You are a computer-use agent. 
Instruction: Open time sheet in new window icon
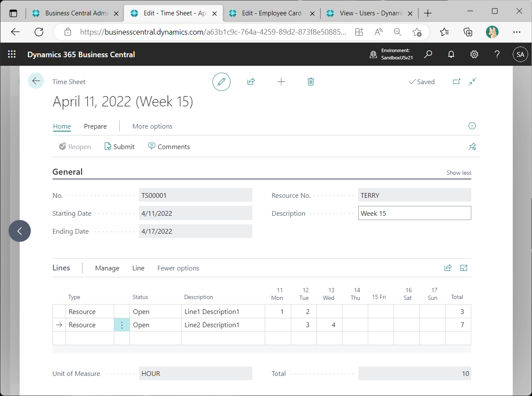click(457, 82)
